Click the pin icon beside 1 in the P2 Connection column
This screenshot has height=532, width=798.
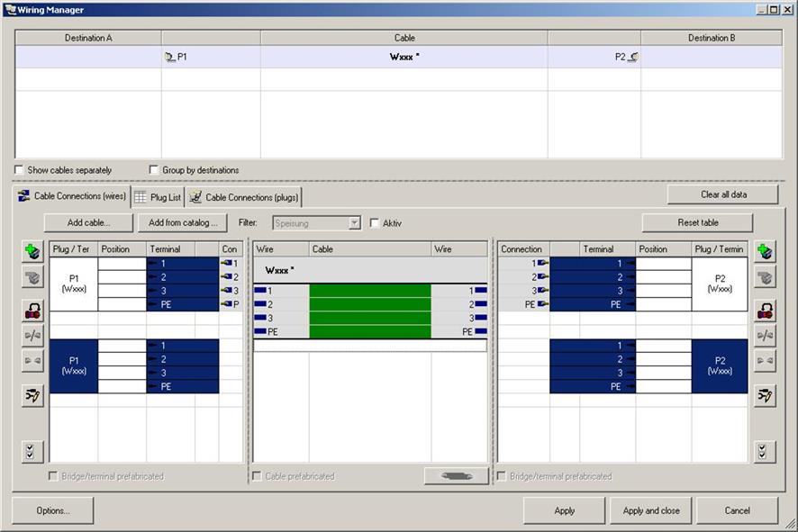(542, 263)
